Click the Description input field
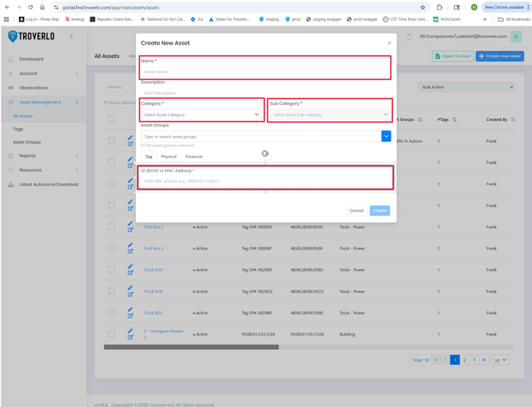 266,93
